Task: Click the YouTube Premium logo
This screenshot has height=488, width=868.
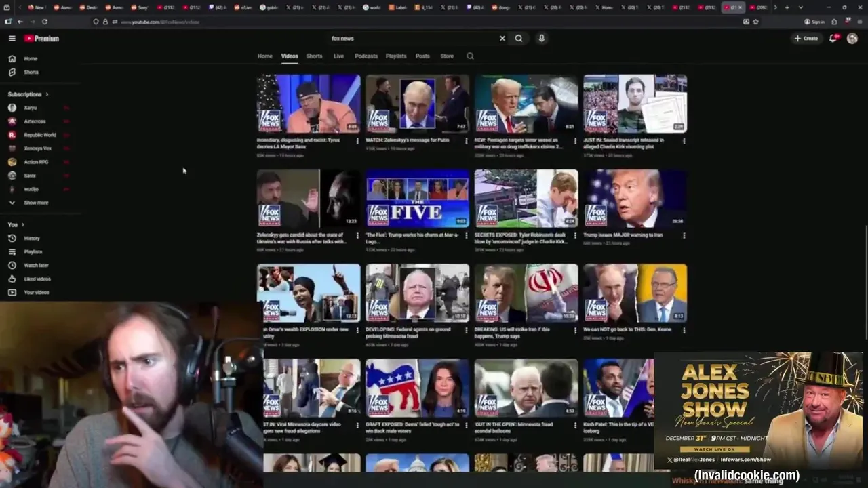Action: 42,39
